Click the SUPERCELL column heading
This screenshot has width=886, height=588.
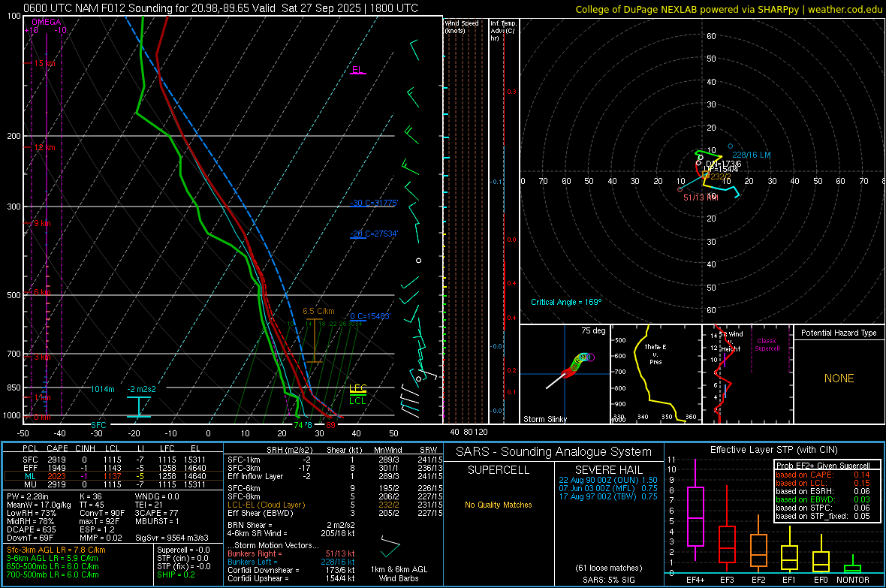499,470
